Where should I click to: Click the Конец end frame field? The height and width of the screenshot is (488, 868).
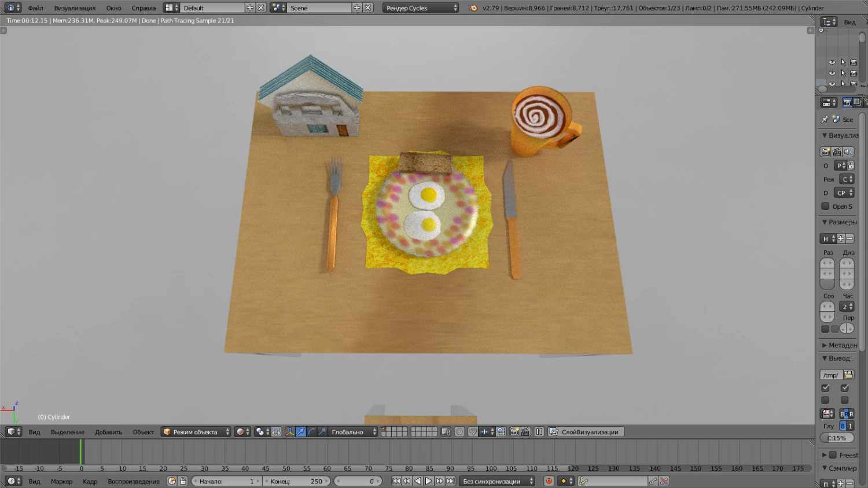pos(296,480)
